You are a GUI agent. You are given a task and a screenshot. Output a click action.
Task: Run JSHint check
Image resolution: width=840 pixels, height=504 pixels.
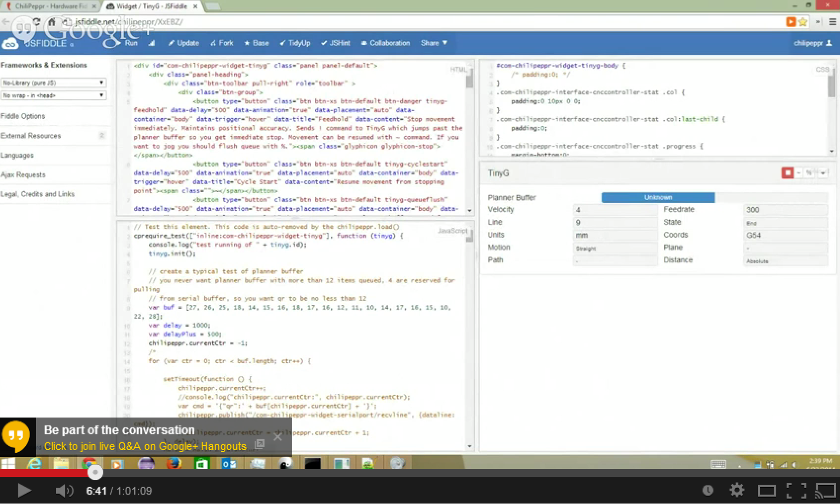point(335,43)
